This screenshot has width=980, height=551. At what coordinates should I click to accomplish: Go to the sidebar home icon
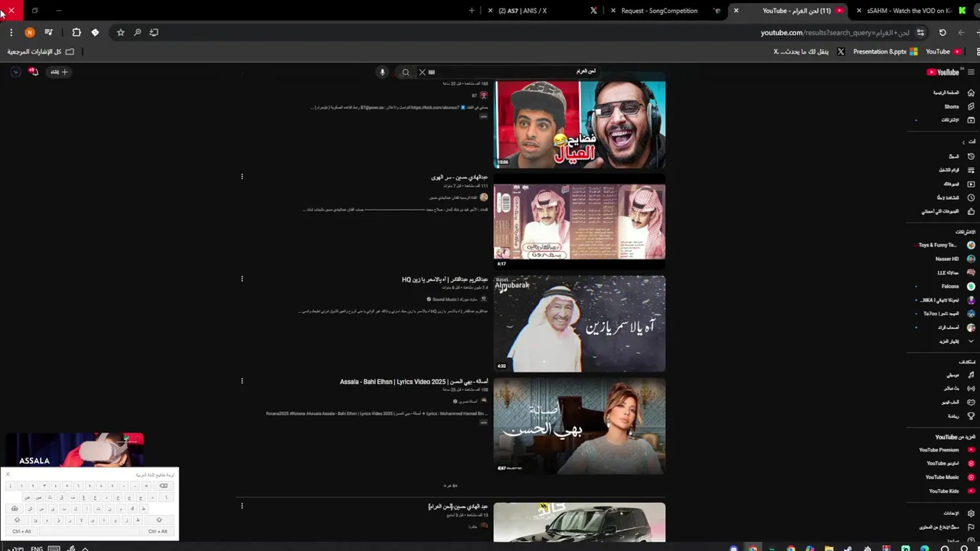972,93
